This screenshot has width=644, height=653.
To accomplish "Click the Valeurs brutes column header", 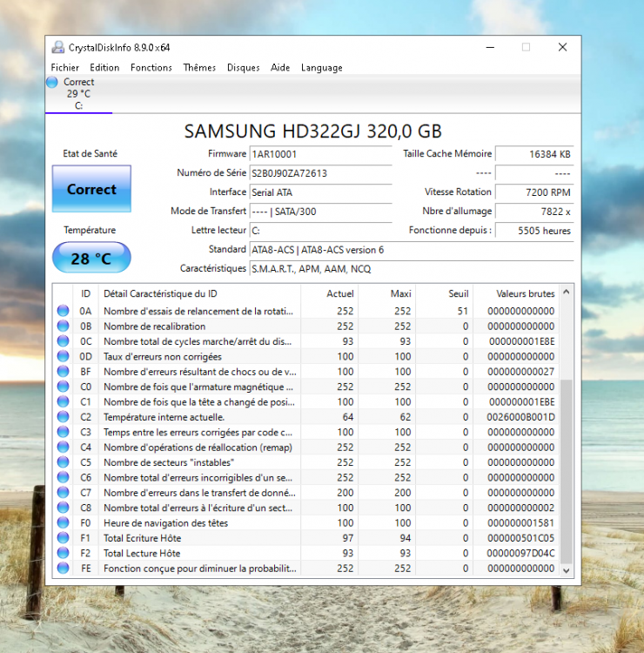I will 516,293.
